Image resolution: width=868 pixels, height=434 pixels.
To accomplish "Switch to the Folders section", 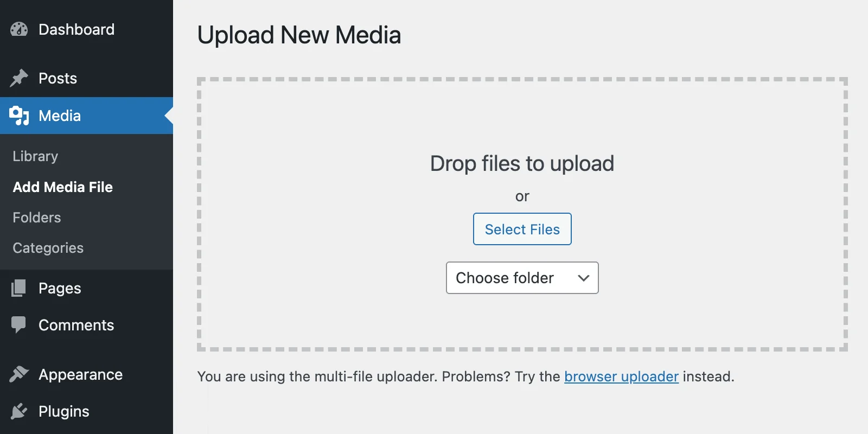I will point(36,217).
